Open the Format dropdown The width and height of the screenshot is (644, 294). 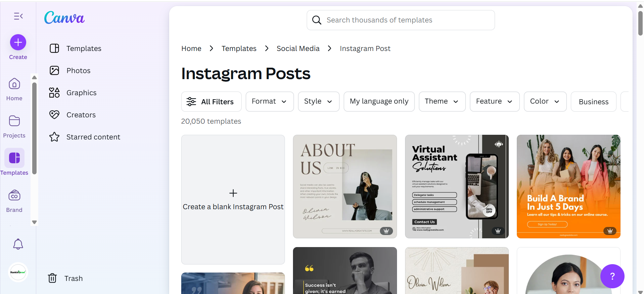pyautogui.click(x=270, y=102)
